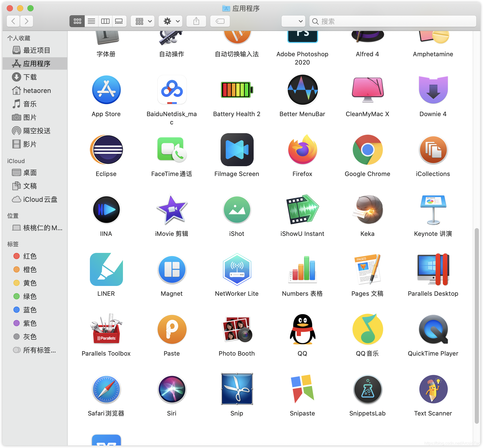Select Filmage Screen app
Screen dimensions: 483x448
coord(237,150)
